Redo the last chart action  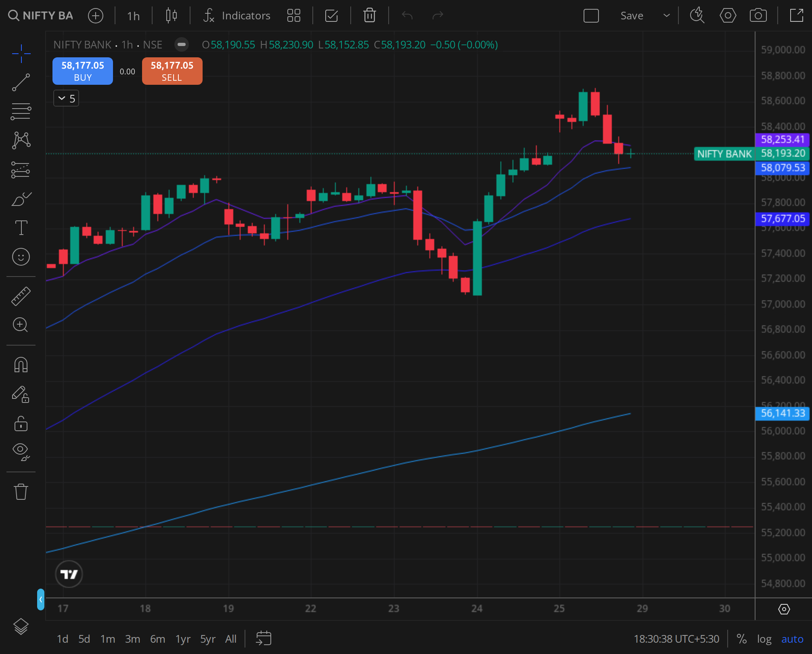coord(438,16)
